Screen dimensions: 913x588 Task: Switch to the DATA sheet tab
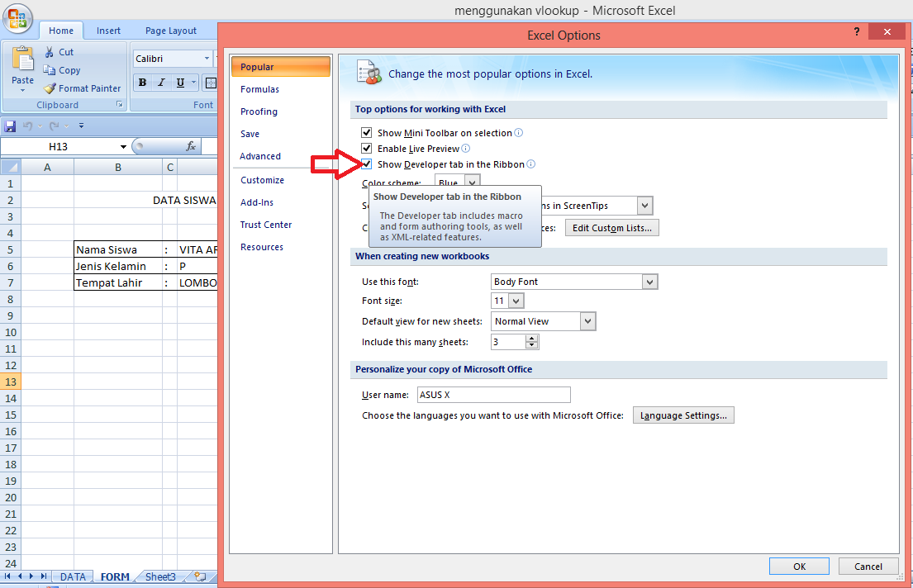[73, 576]
